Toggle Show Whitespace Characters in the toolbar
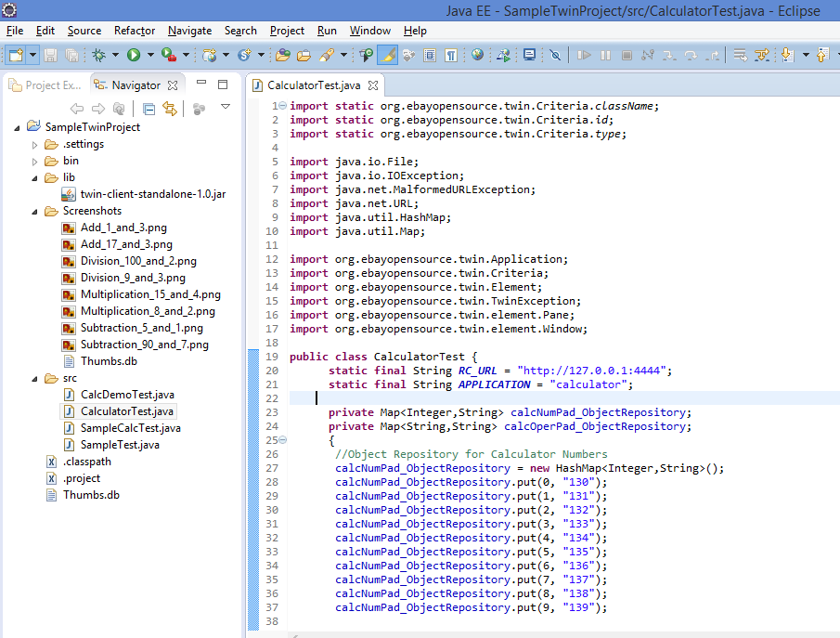840x638 pixels. [x=452, y=55]
